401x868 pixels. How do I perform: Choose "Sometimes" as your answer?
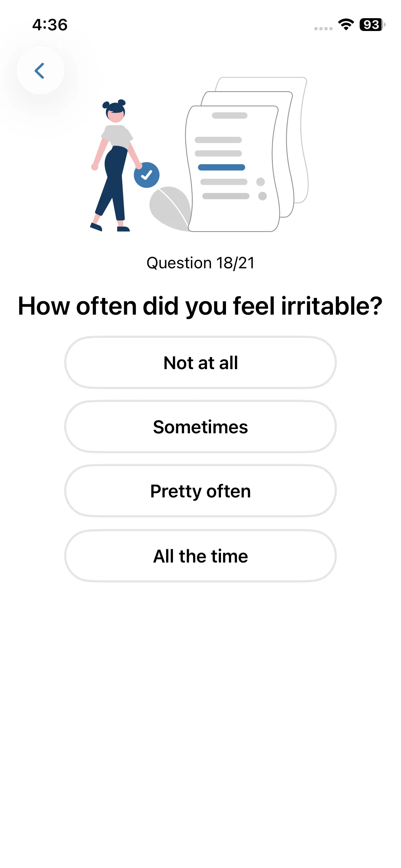tap(200, 427)
